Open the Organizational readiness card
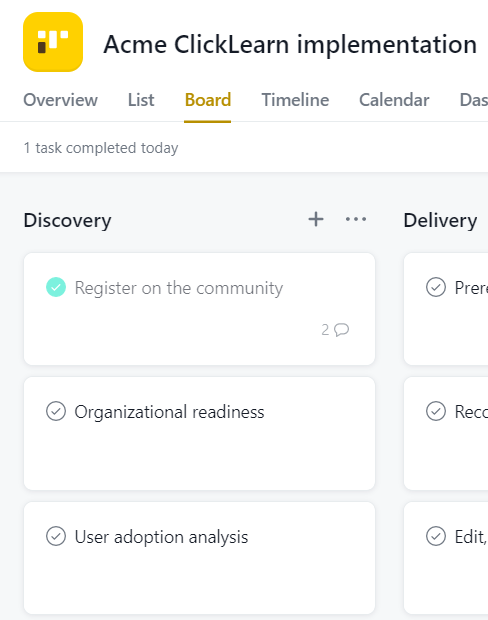 tap(199, 433)
